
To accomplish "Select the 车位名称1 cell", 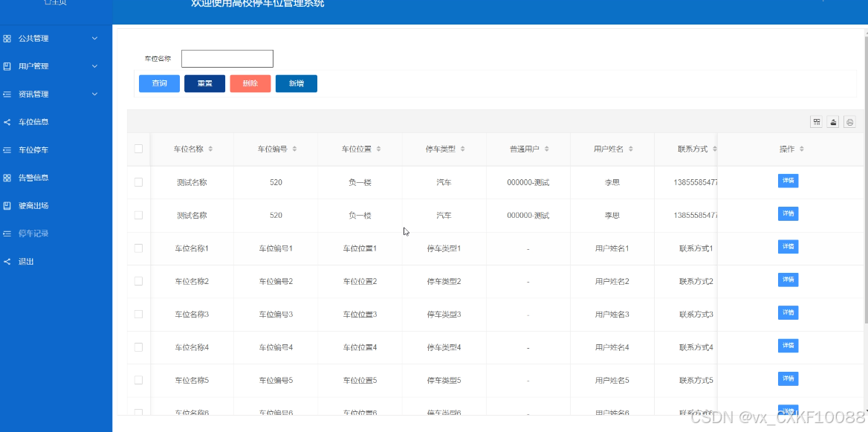I will (x=192, y=248).
